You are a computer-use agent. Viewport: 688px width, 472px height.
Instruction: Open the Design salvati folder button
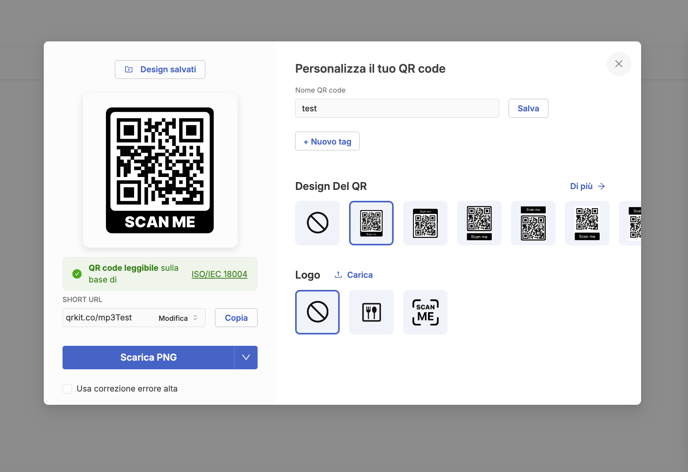coord(160,69)
